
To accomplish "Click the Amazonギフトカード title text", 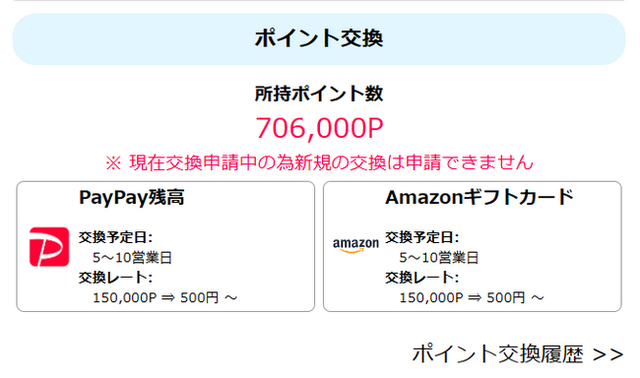I will pyautogui.click(x=480, y=198).
